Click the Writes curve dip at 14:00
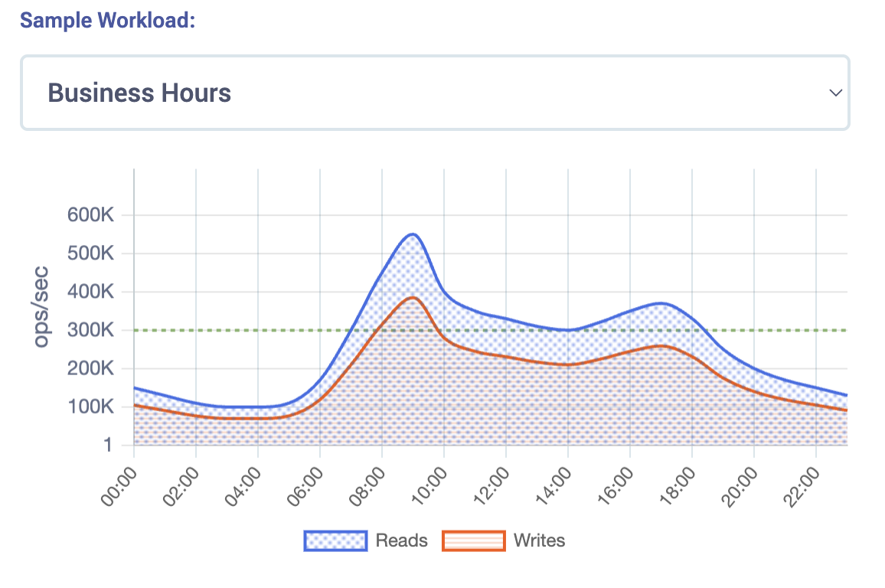Image resolution: width=885 pixels, height=588 pixels. click(x=568, y=364)
